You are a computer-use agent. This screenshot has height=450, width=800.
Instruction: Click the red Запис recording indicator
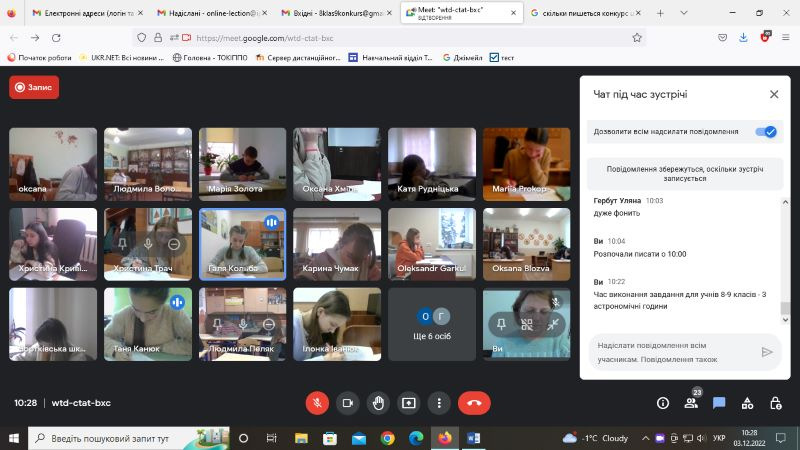point(34,87)
